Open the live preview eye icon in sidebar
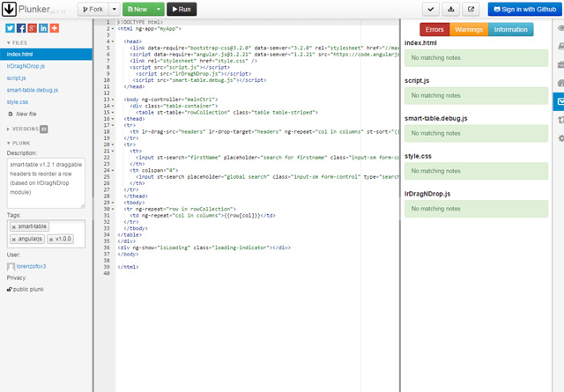Viewport: 564px width, 392px height. (560, 28)
